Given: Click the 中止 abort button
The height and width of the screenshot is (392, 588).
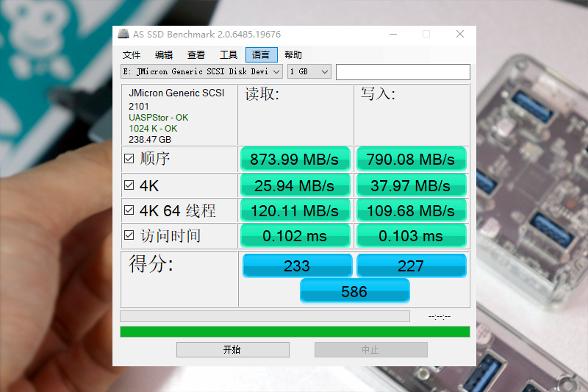Looking at the screenshot, I should [371, 349].
